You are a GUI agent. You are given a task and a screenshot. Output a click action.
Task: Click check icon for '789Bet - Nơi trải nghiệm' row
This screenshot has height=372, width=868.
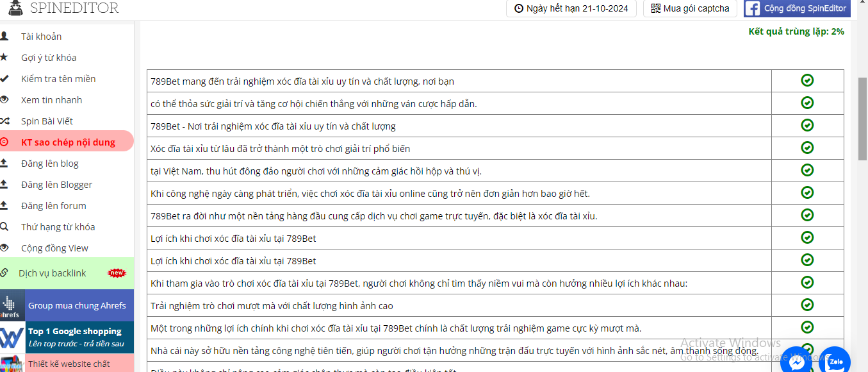click(x=807, y=125)
